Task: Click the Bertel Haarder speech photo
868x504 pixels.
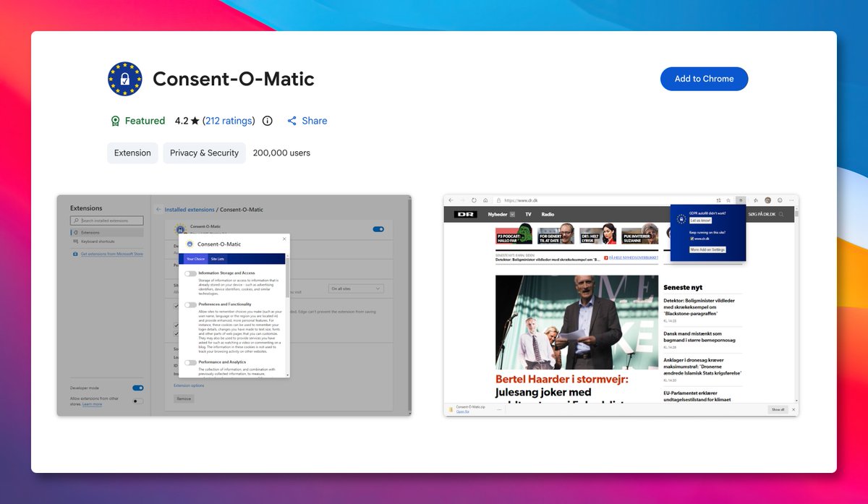Action: pos(576,322)
